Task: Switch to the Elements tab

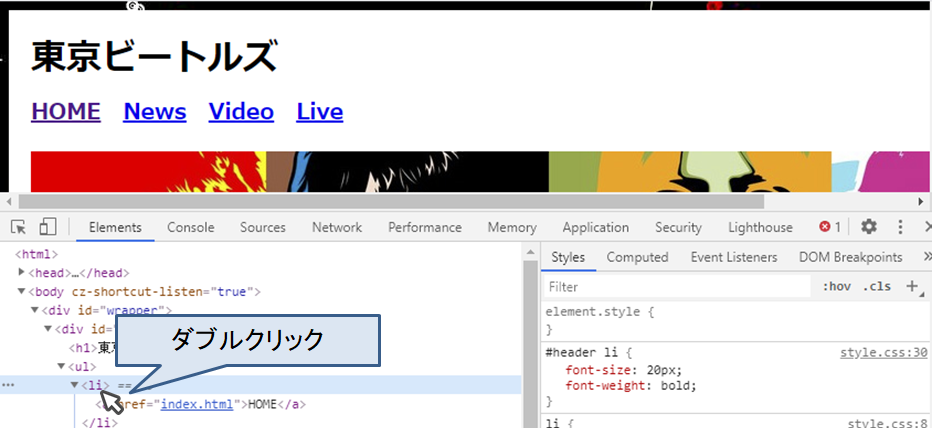Action: pyautogui.click(x=115, y=227)
